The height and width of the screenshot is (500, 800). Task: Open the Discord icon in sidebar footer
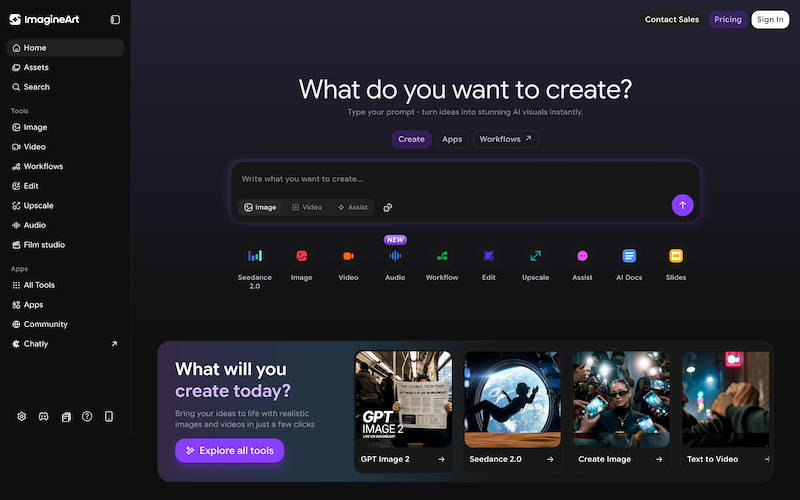point(44,416)
